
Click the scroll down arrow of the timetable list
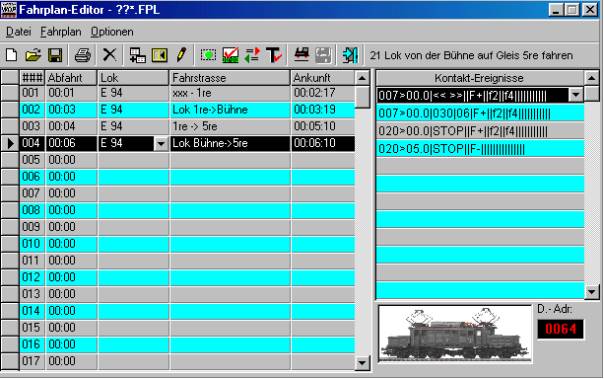362,362
